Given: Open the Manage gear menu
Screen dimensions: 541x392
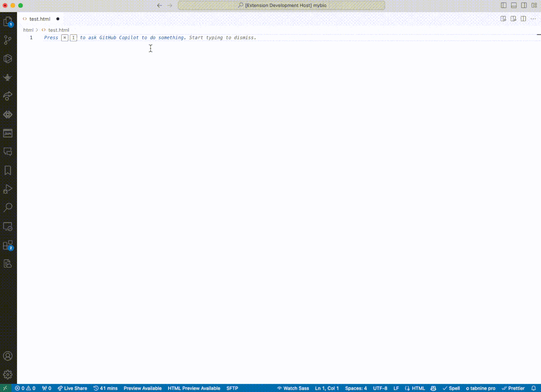Looking at the screenshot, I should coord(8,374).
